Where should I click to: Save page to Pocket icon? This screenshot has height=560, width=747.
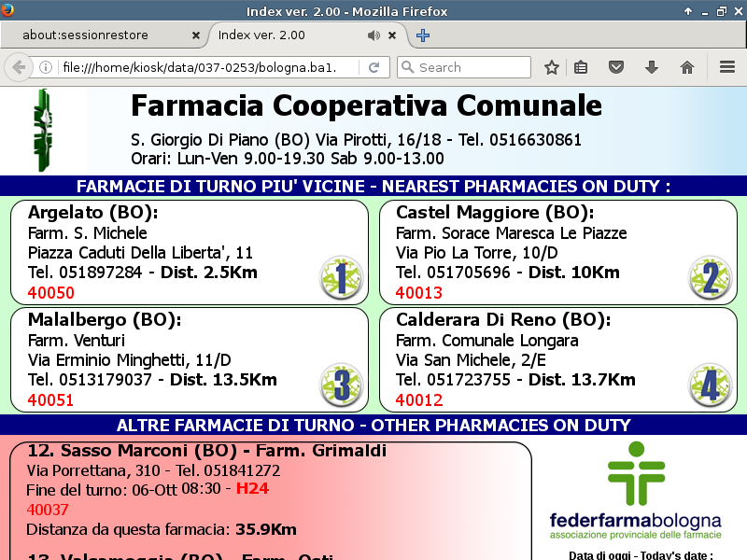pyautogui.click(x=616, y=67)
